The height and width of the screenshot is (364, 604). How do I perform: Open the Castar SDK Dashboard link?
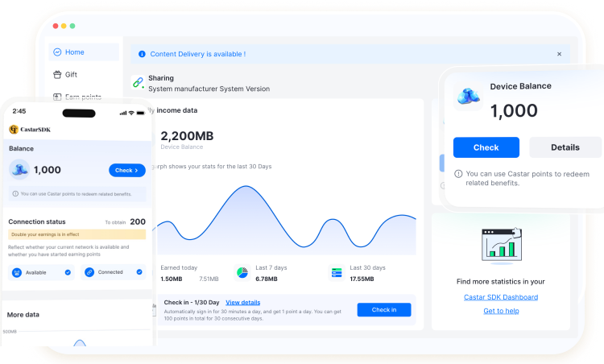point(501,297)
